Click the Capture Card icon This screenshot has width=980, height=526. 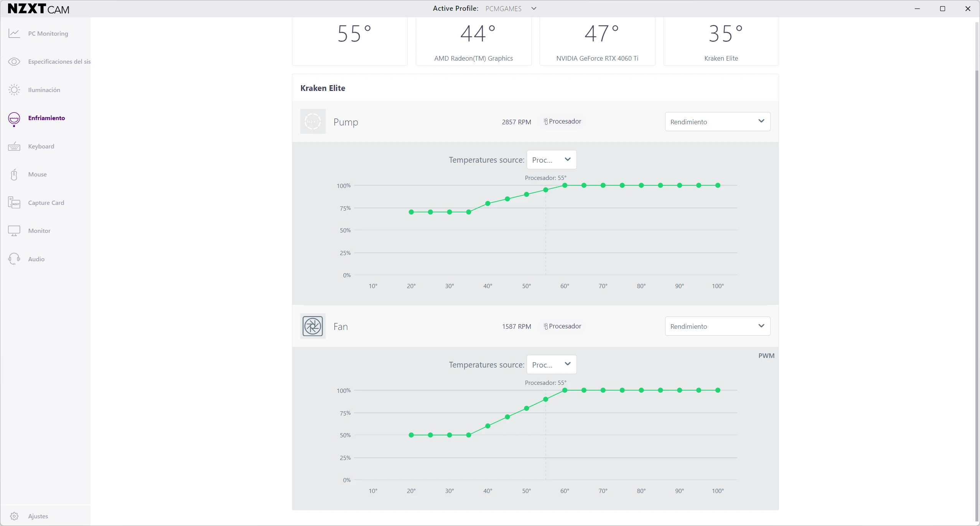point(14,203)
